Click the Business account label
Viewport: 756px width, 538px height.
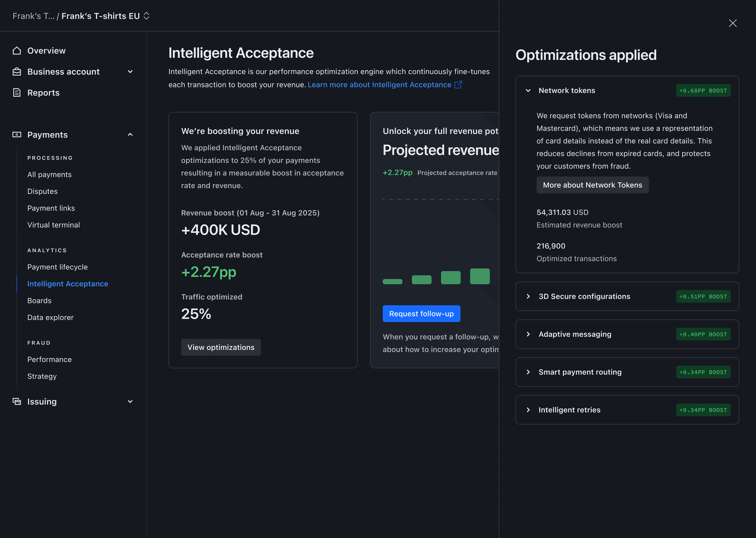point(64,71)
